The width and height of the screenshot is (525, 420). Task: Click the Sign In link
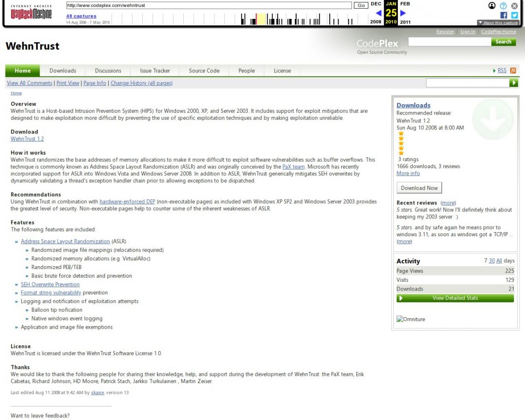[x=467, y=31]
